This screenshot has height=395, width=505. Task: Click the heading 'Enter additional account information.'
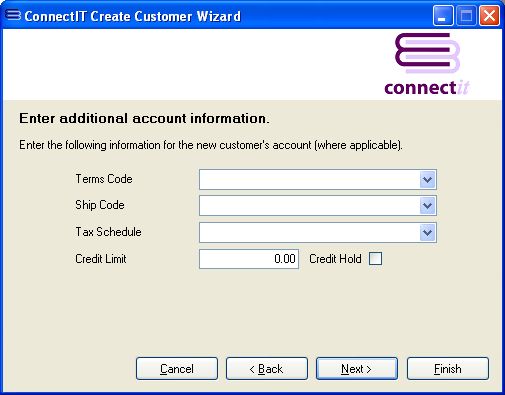[x=144, y=118]
